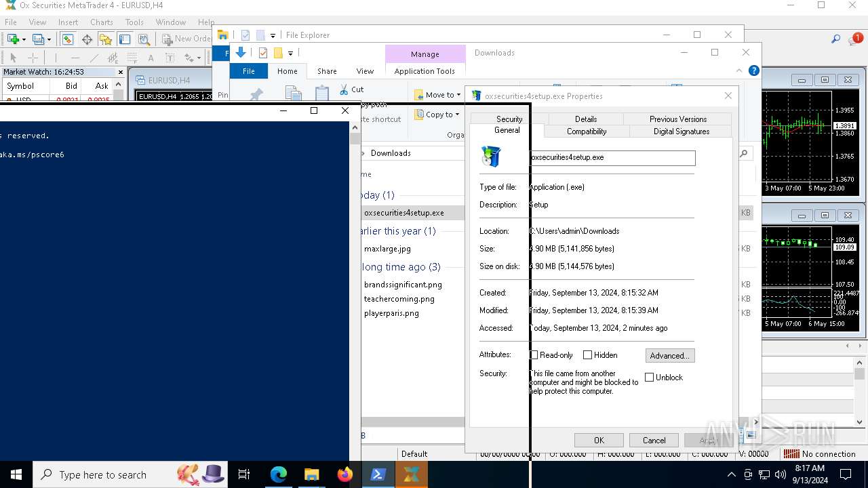Viewport: 868px width, 488px height.
Task: Toggle the Market Watch toolbar icon
Action: (x=68, y=39)
